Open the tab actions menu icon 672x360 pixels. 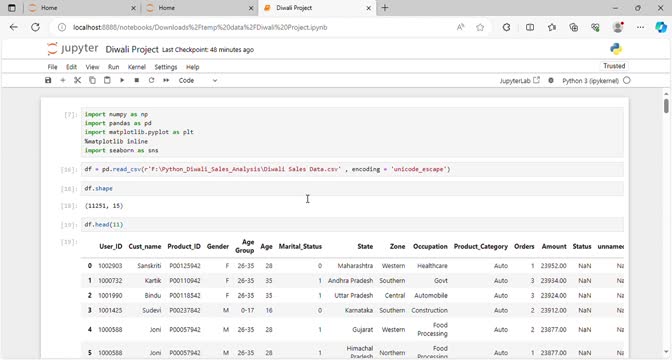pos(12,8)
